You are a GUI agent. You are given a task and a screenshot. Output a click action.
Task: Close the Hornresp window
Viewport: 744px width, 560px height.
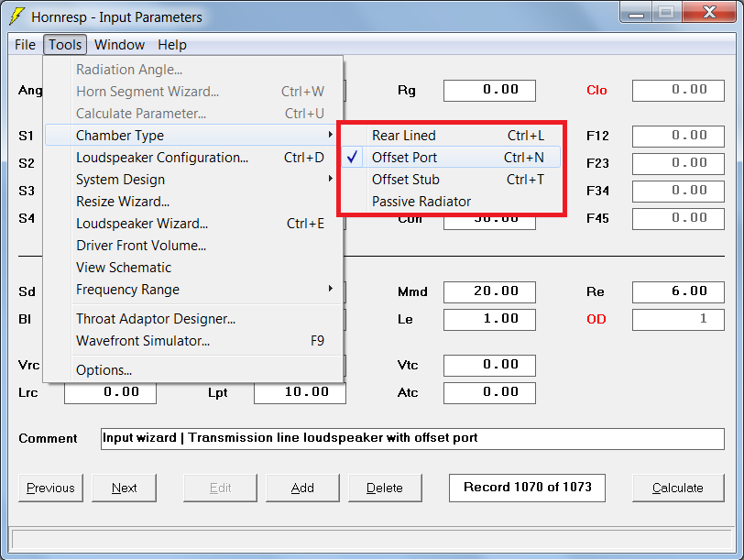(709, 12)
